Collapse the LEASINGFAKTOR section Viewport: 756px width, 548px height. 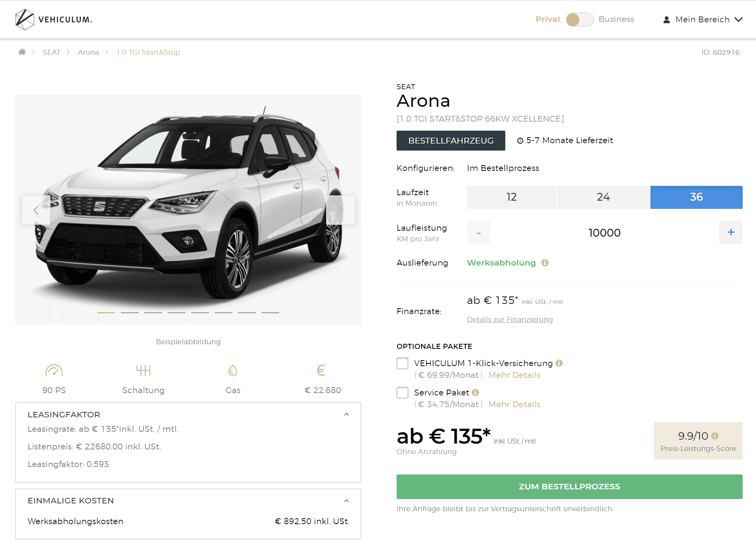pos(346,415)
